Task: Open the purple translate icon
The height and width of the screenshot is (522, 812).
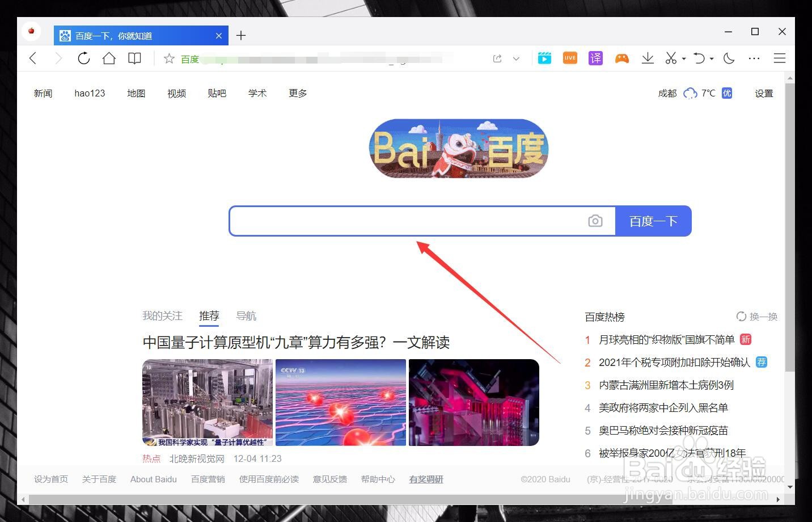Action: coord(595,58)
